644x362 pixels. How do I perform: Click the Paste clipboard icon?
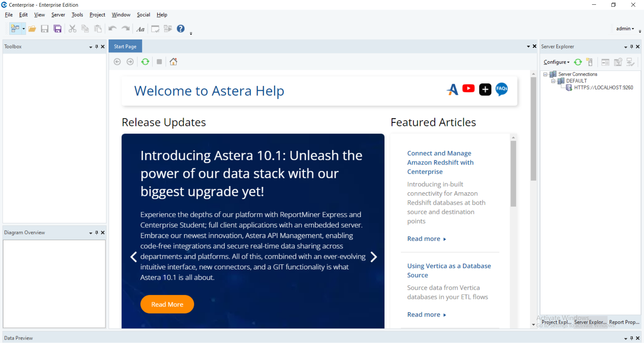(98, 28)
